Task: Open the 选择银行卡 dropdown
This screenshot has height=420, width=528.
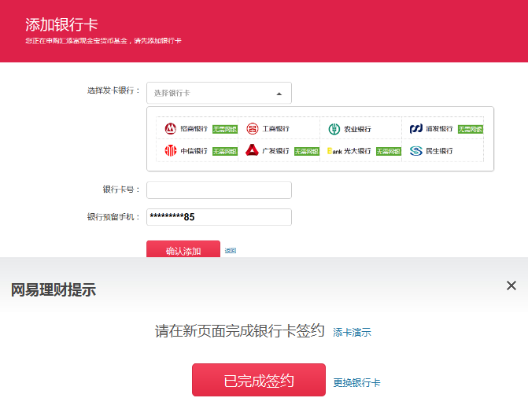Action: pyautogui.click(x=212, y=93)
